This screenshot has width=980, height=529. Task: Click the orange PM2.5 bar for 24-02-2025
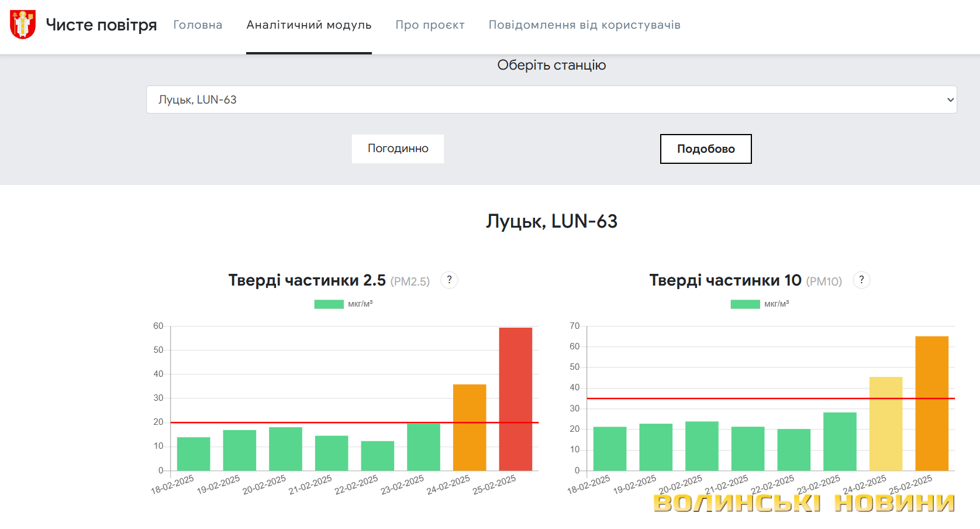click(470, 427)
